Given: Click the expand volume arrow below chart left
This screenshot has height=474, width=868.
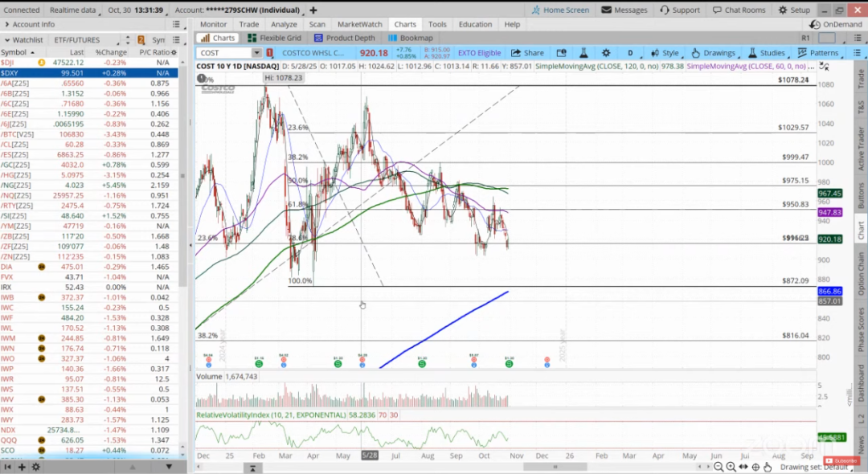Looking at the screenshot, I should tap(252, 468).
